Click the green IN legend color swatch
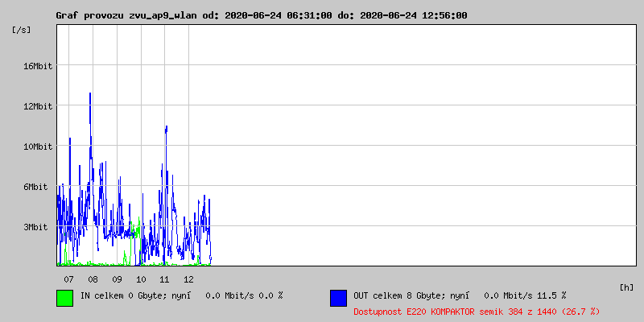Screen dimensions: 644x322 [x=65, y=298]
